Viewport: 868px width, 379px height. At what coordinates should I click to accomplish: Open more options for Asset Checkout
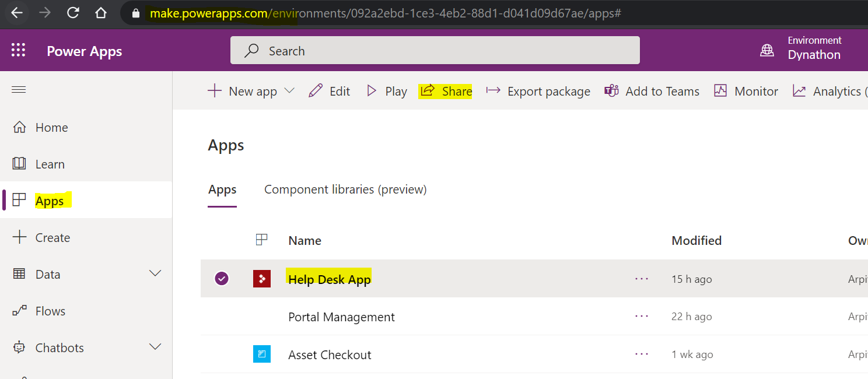tap(642, 354)
